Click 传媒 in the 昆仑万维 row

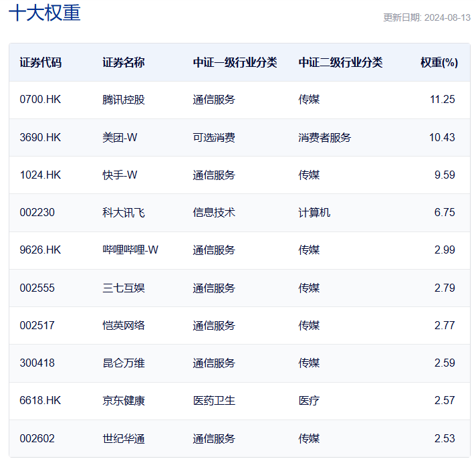click(309, 363)
